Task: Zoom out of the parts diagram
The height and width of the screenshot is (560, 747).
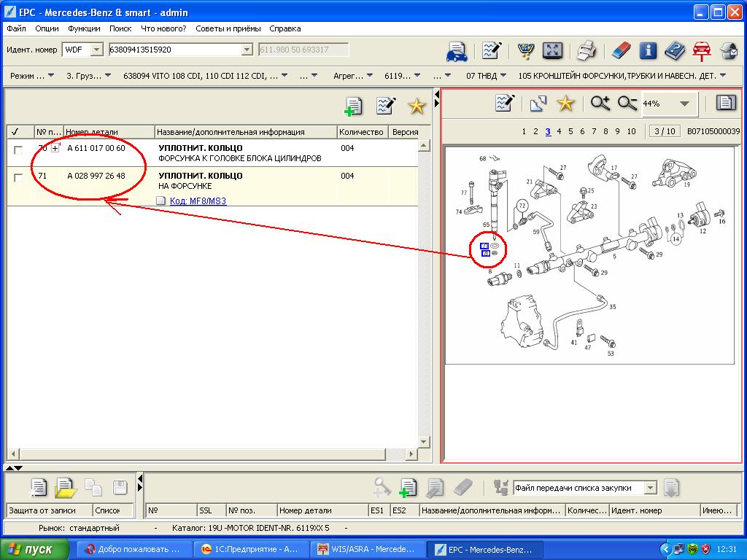Action: [x=627, y=104]
